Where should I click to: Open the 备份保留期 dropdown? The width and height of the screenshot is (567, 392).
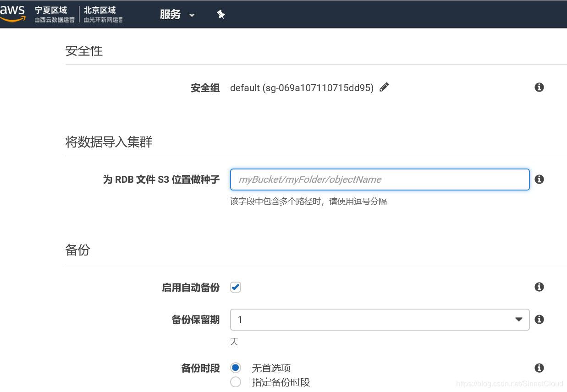518,319
